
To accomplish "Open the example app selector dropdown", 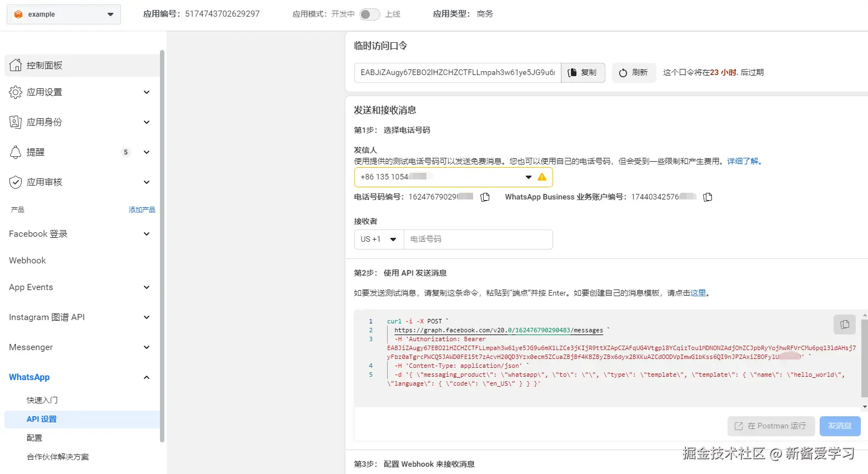I will click(x=64, y=14).
